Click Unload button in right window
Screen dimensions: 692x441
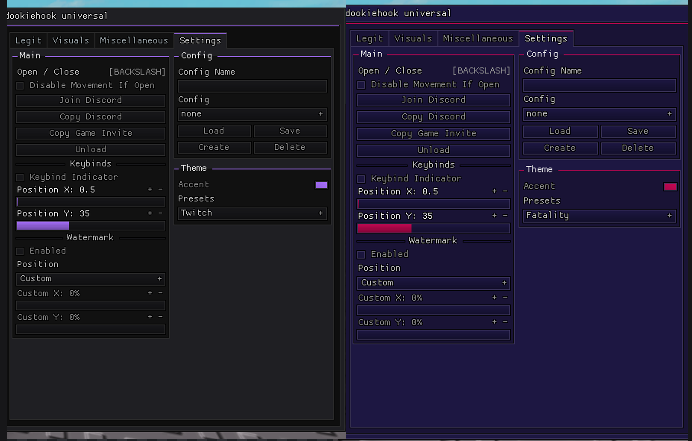(433, 150)
